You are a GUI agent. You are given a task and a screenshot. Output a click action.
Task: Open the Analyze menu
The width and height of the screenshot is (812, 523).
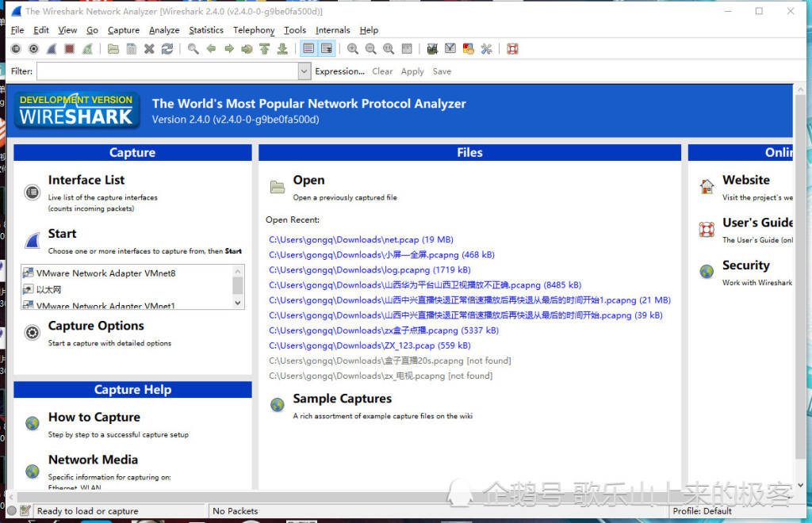point(164,30)
